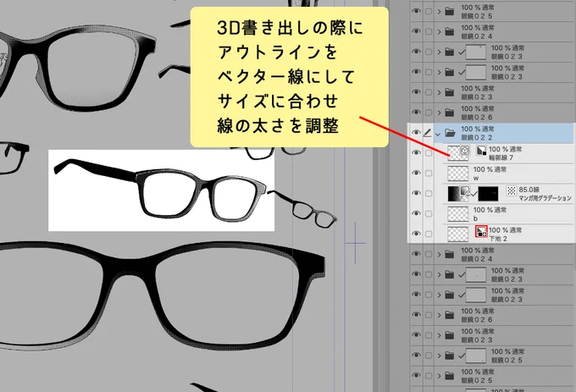576x392 pixels.
Task: Click the 100 % 通常 label on 眼鏡022
Action: (x=478, y=129)
